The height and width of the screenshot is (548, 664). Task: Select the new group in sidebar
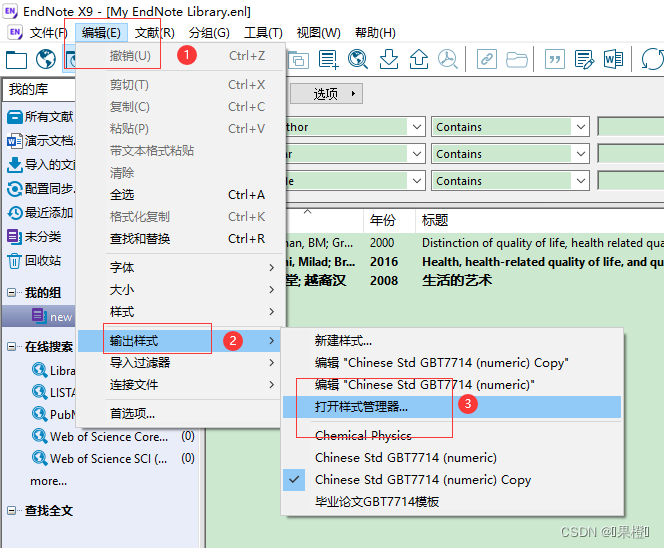pos(39,316)
